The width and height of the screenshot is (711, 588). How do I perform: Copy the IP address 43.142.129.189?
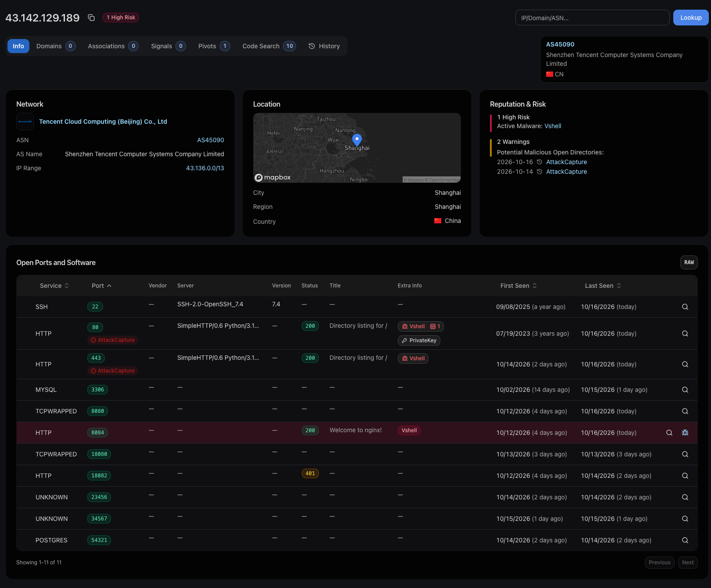(x=91, y=18)
